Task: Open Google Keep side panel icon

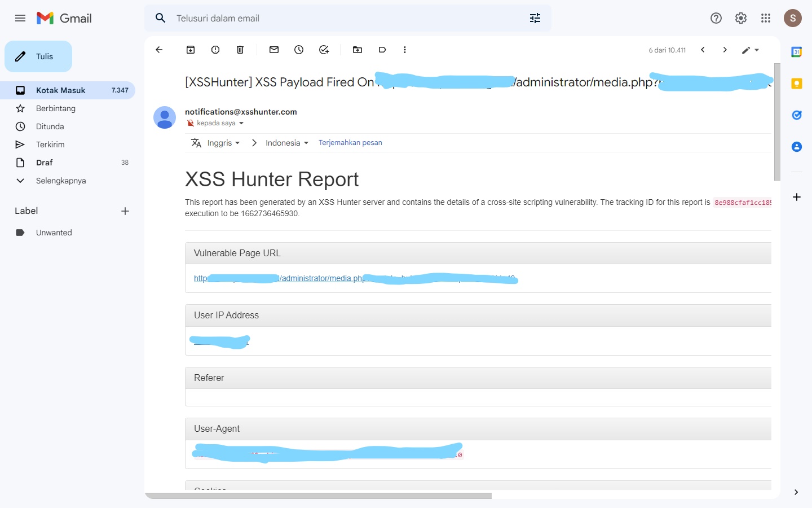Action: coord(797,84)
